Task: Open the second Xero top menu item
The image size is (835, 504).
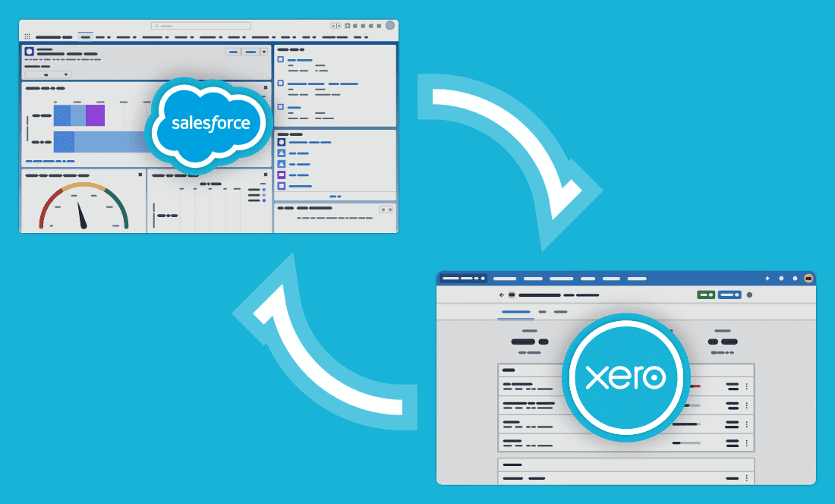Action: point(533,279)
